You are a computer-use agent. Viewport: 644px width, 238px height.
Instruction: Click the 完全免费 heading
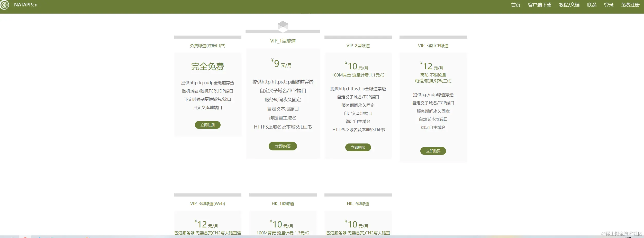click(x=208, y=66)
